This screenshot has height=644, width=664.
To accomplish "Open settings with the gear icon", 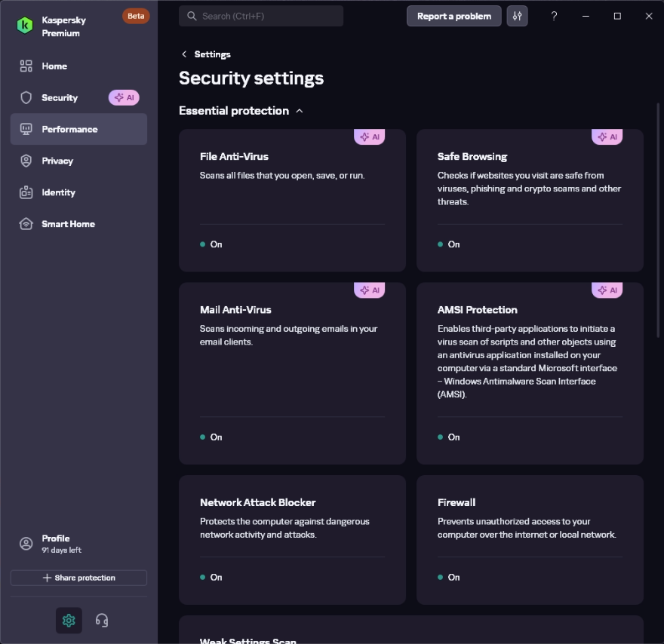I will coord(69,621).
